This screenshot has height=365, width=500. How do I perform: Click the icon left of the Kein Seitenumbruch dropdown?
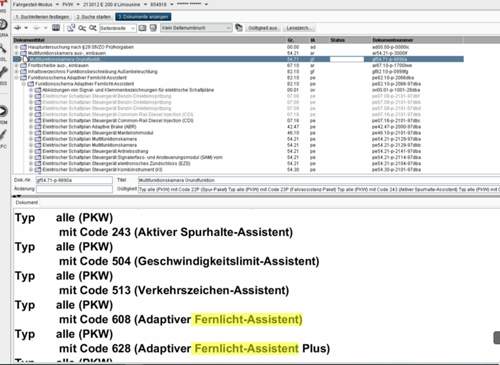tap(153, 28)
